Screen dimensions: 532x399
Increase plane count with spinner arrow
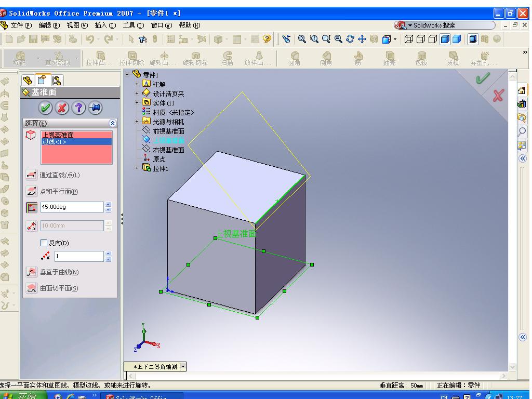point(108,254)
